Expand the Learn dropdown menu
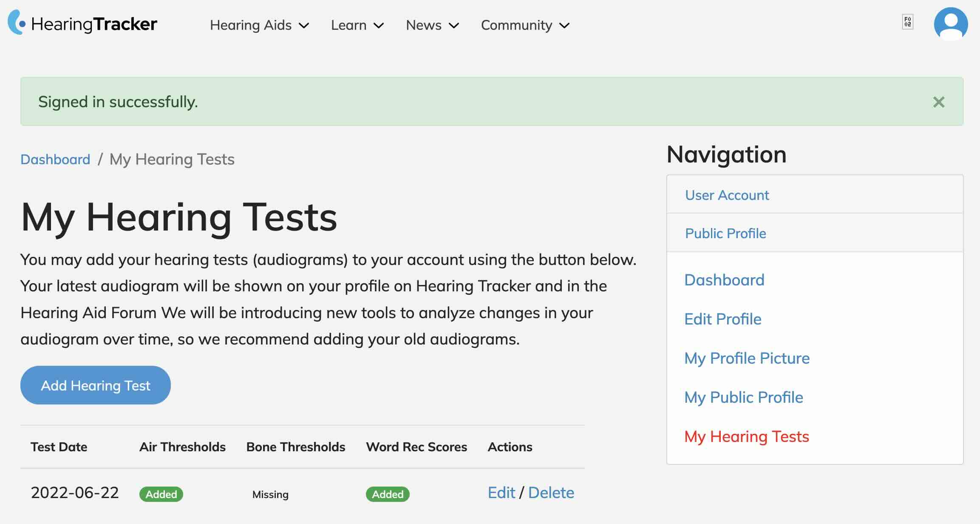The width and height of the screenshot is (980, 524). click(x=357, y=25)
